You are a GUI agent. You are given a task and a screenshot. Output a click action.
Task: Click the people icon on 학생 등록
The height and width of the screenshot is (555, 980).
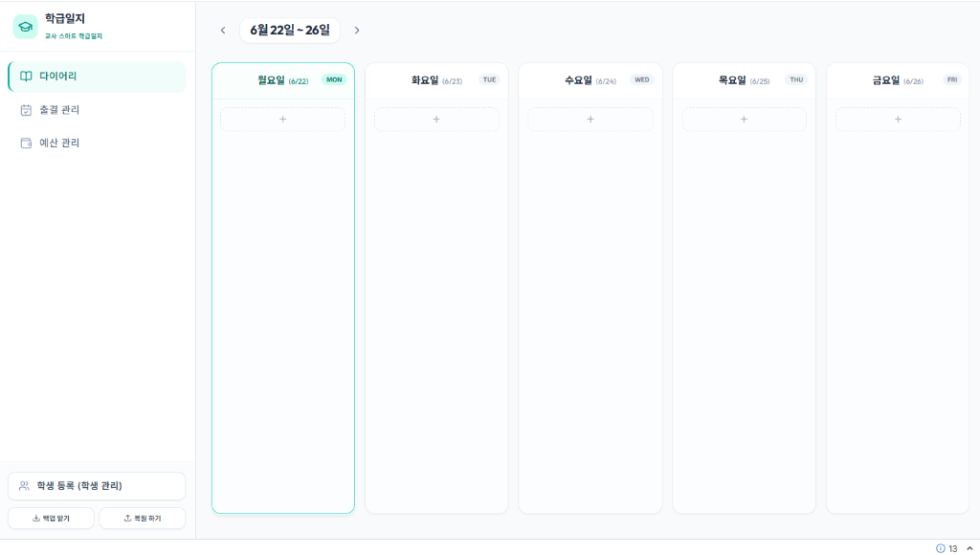[x=24, y=486]
